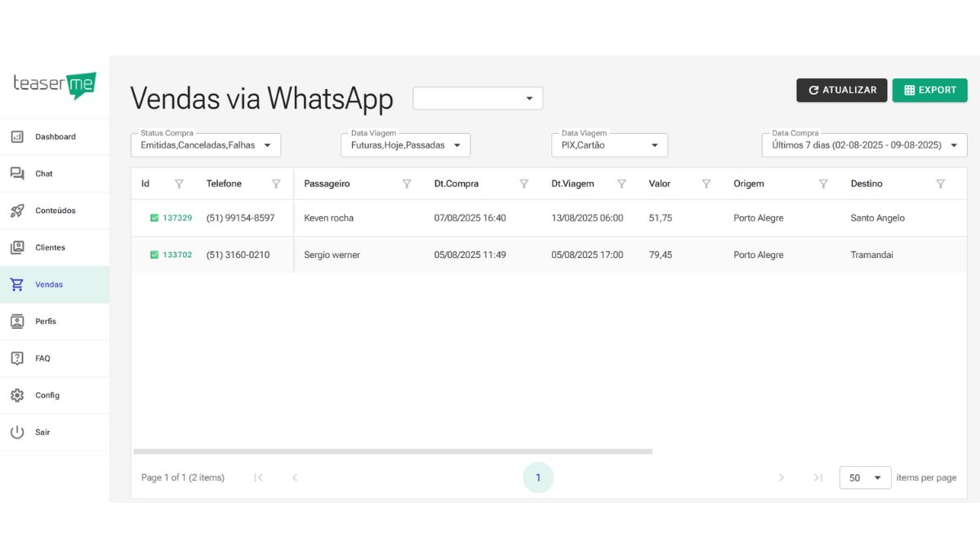Click the Clientes contacts icon
The height and width of the screenshot is (551, 980).
click(17, 247)
